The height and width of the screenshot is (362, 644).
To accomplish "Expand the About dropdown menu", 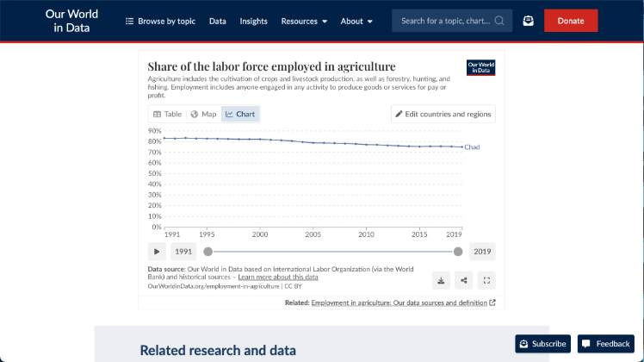I will pos(356,21).
